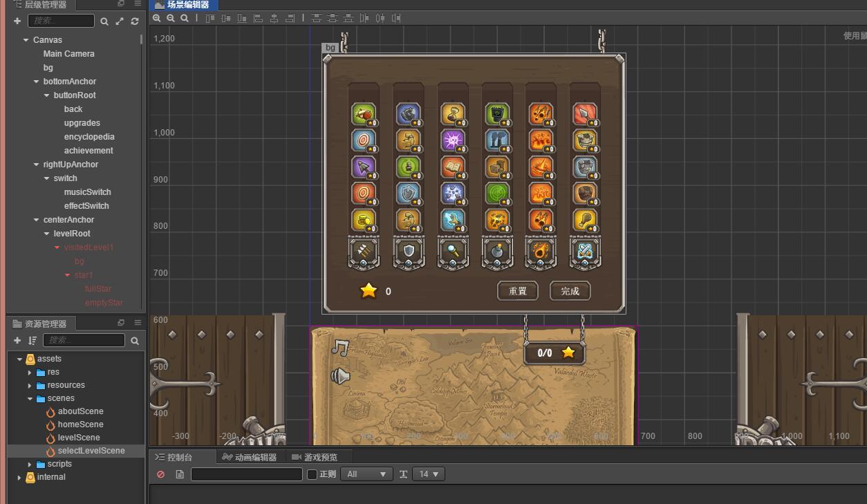
Task: Expand the res folder in assets
Action: pyautogui.click(x=30, y=372)
